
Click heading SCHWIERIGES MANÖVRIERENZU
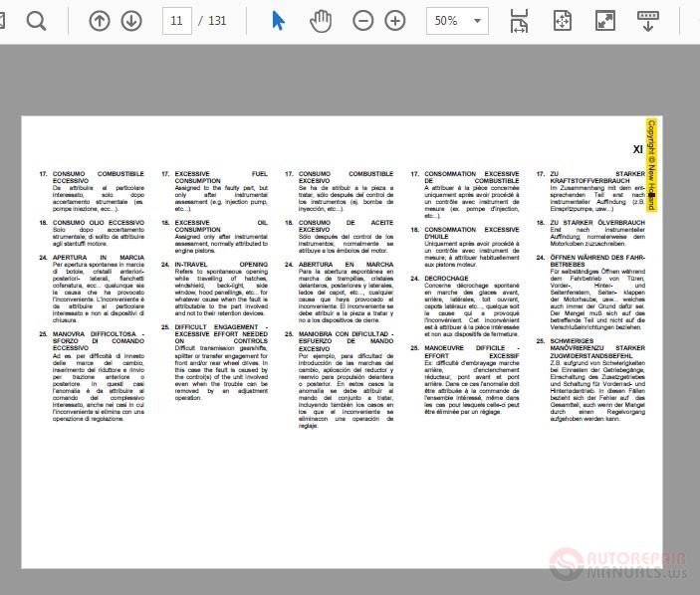point(597,348)
